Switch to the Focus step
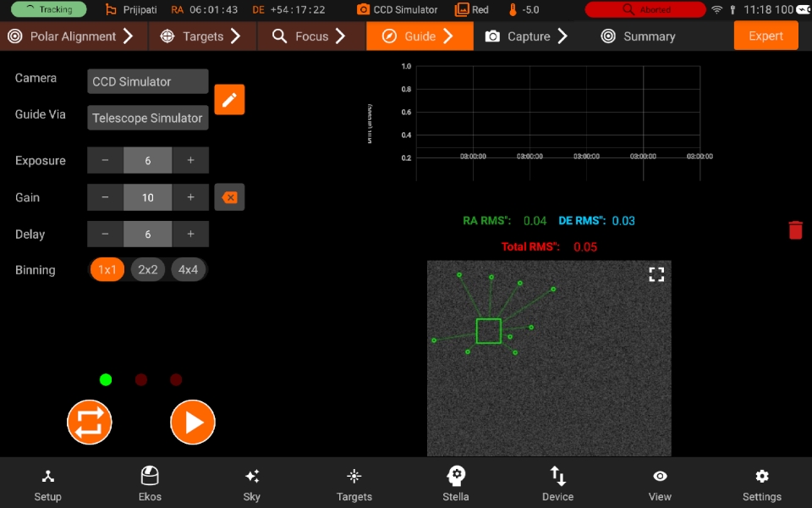This screenshot has width=812, height=508. pos(311,36)
